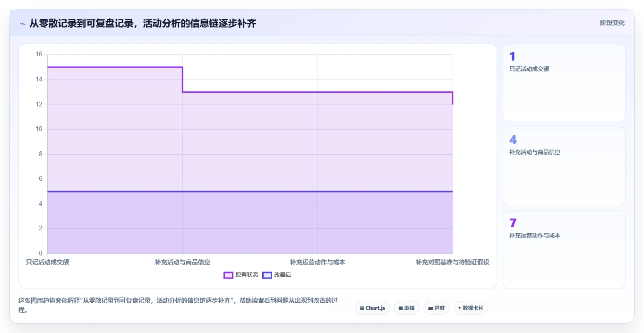Click the 数据卡片 tag
The height and width of the screenshot is (333, 644).
click(471, 308)
